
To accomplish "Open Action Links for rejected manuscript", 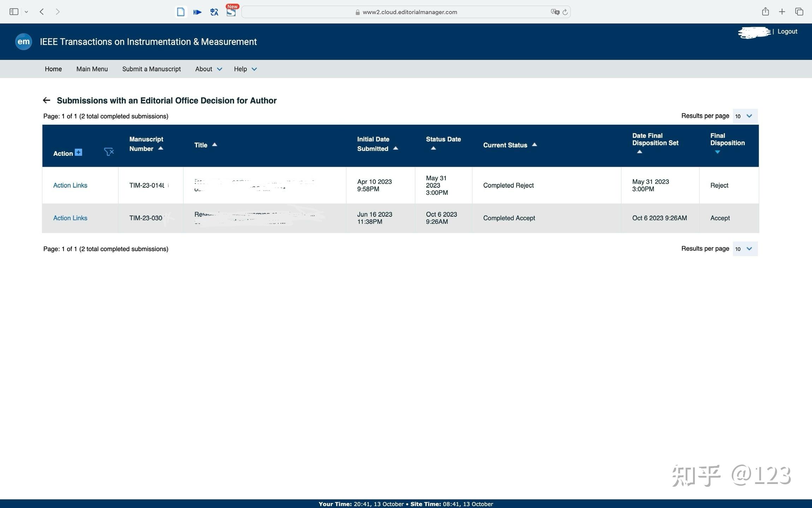I will point(70,185).
